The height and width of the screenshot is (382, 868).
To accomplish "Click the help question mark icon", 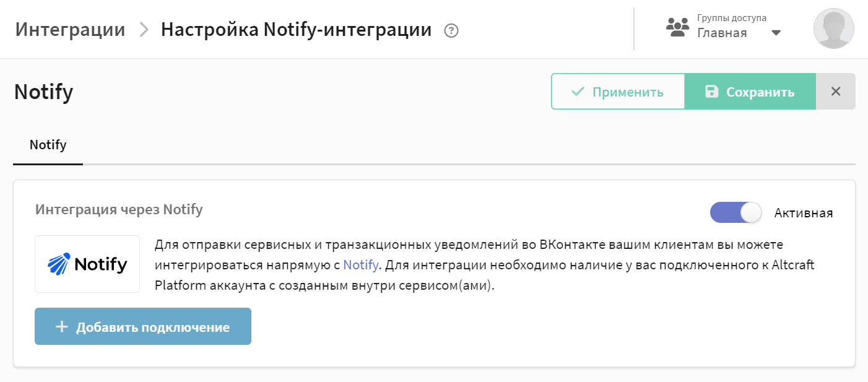I will tap(452, 30).
